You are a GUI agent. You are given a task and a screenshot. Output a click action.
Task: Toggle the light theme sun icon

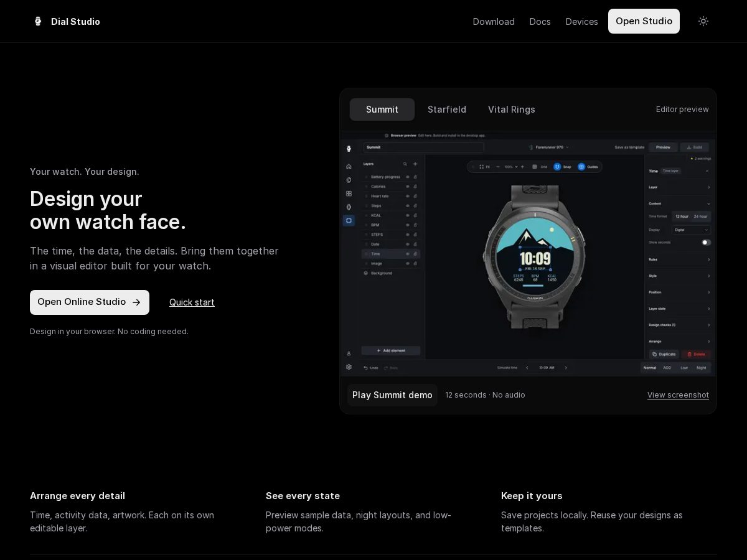(x=703, y=21)
